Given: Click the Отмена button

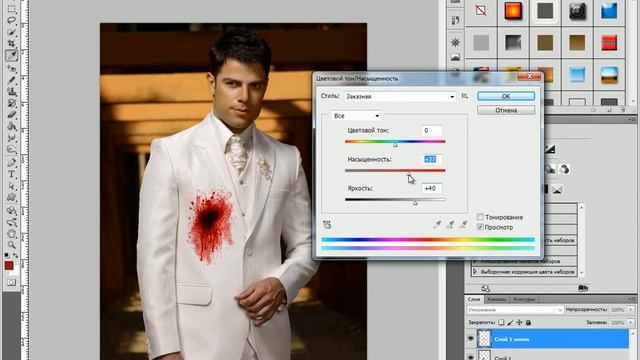Looking at the screenshot, I should [x=506, y=110].
